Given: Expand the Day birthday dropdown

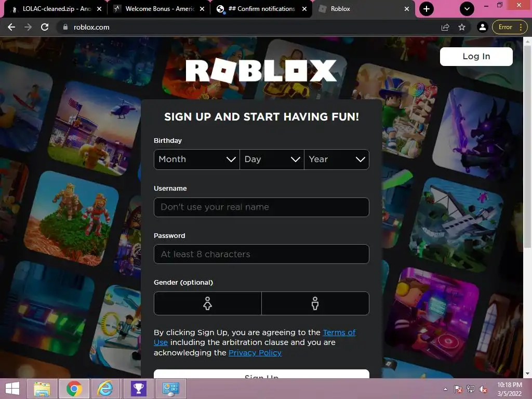Looking at the screenshot, I should [272, 159].
